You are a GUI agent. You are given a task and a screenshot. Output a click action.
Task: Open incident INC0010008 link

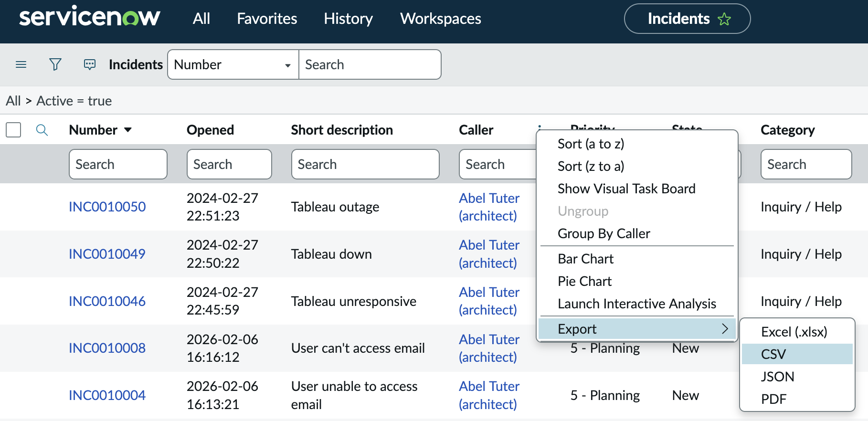coord(107,348)
